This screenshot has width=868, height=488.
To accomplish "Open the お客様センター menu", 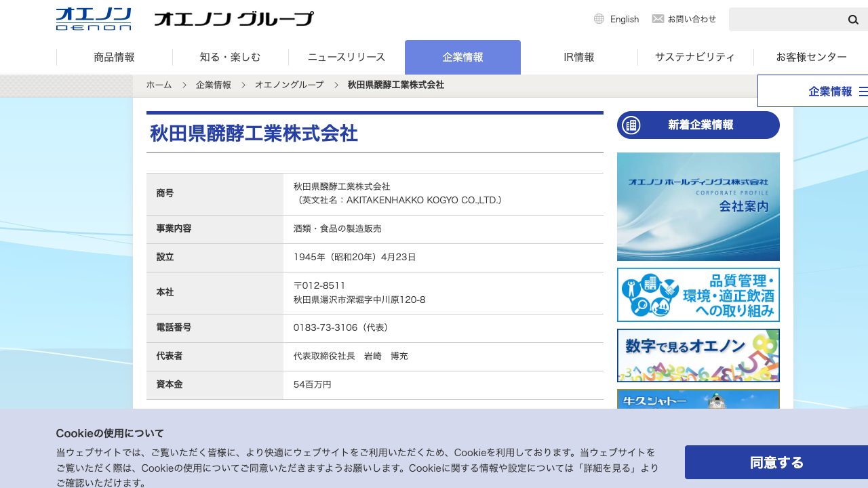I will [x=811, y=57].
